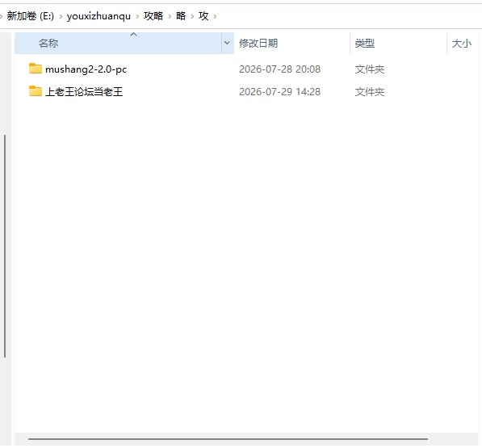The width and height of the screenshot is (482, 448).
Task: Go to 新加卷 (E:) in address bar
Action: tap(31, 15)
